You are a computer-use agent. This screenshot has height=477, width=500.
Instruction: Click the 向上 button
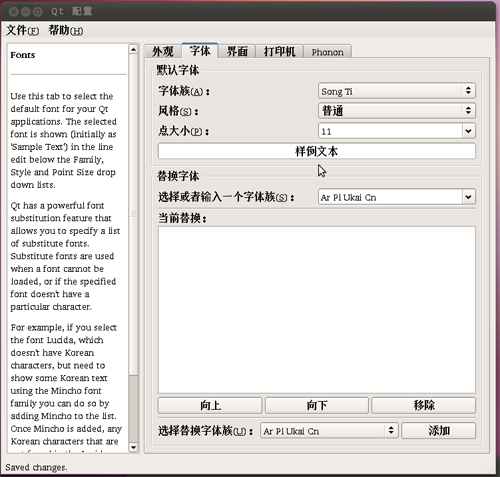point(210,405)
